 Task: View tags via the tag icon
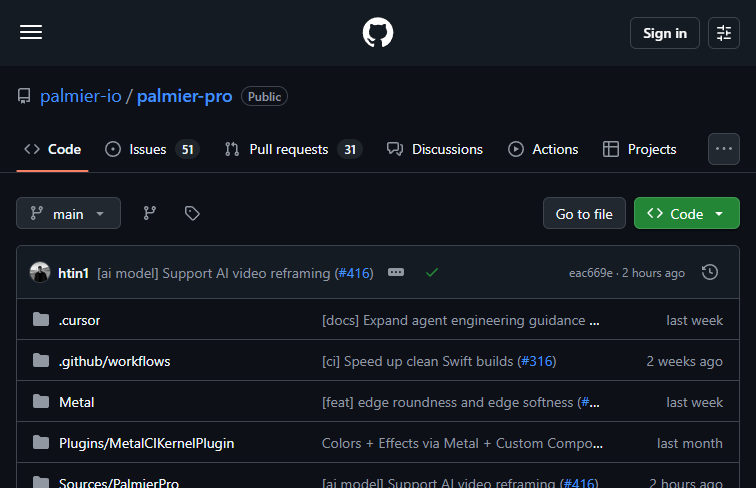click(192, 213)
